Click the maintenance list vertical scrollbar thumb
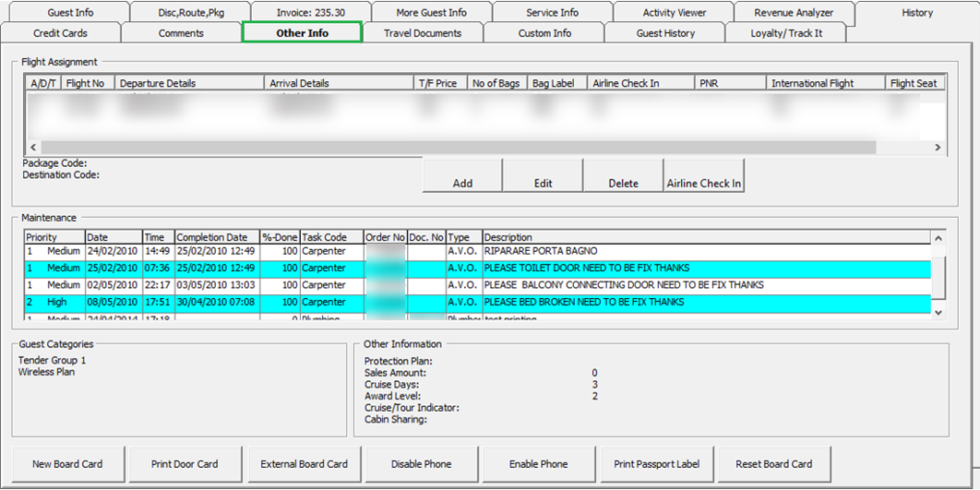Image resolution: width=980 pixels, height=490 pixels. (x=938, y=278)
